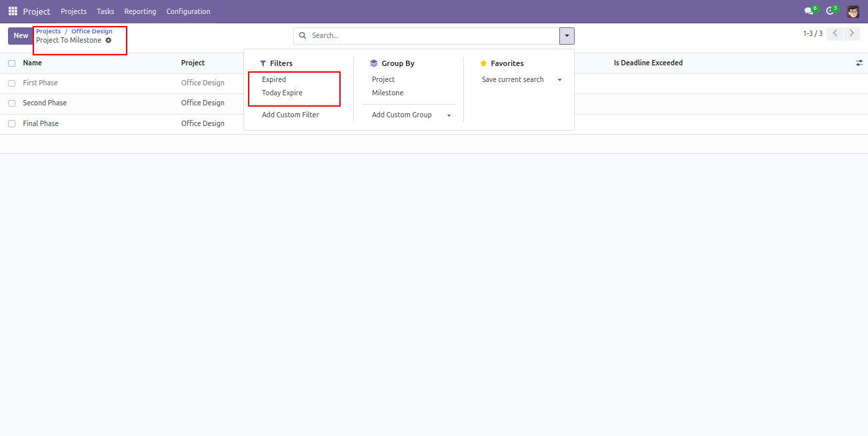Select the Final Phase row checkbox
Image resolution: width=868 pixels, height=436 pixels.
11,124
